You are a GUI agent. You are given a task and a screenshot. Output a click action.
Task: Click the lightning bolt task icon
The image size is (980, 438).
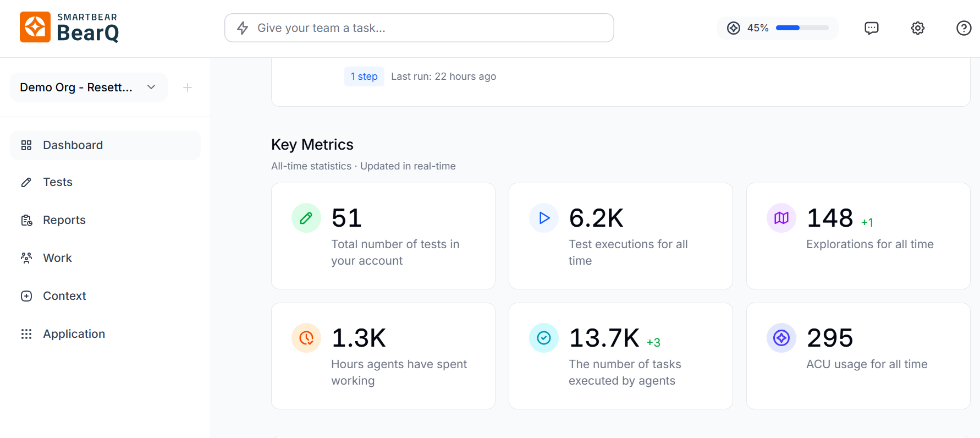[x=243, y=28]
